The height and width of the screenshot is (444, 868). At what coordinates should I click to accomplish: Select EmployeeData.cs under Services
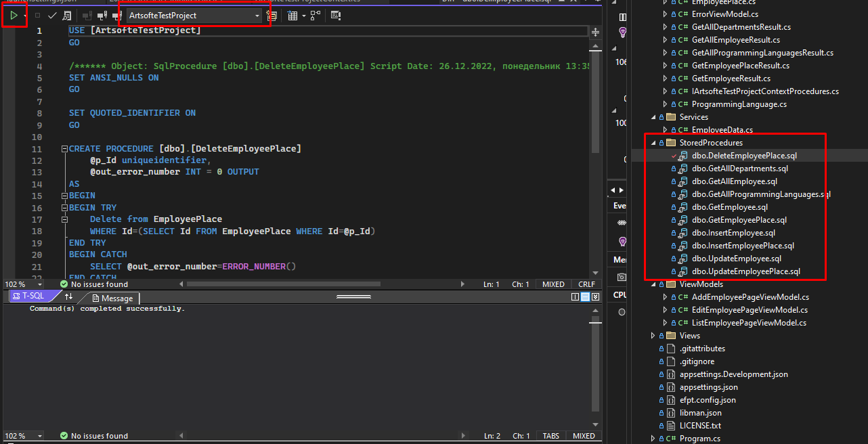[722, 130]
